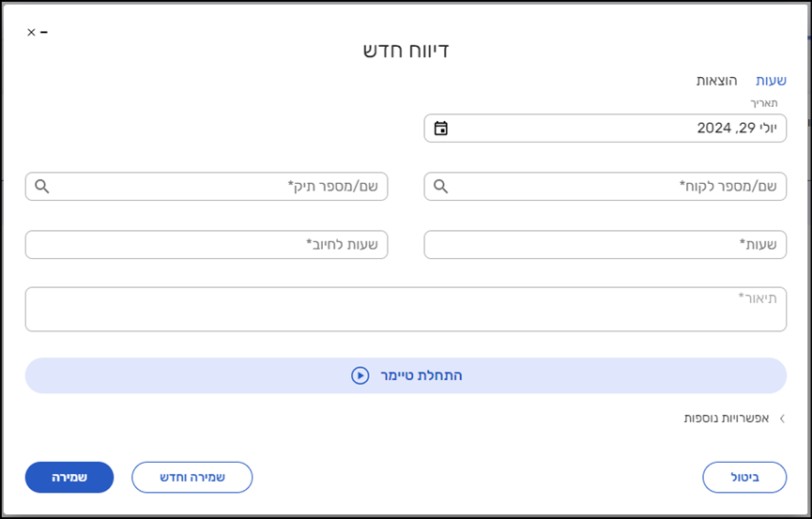Focus the שם/מספר לקוח search field

click(x=620, y=187)
